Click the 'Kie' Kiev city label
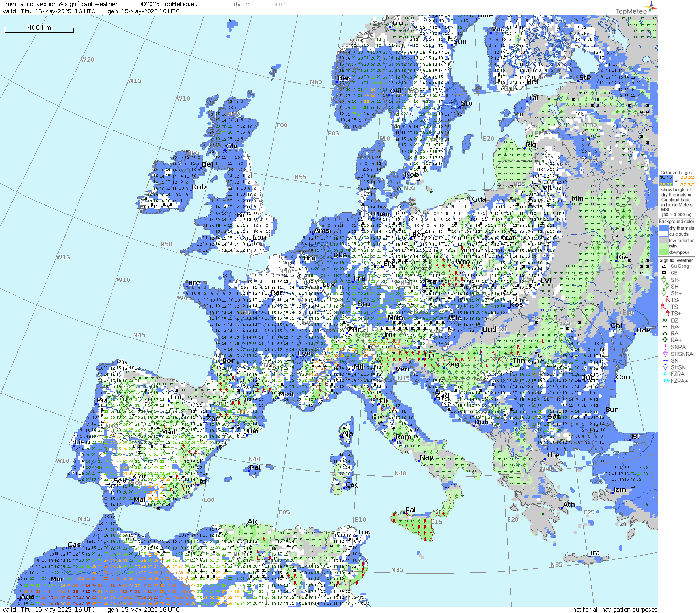Viewport: 700px width, 613px height. (622, 257)
